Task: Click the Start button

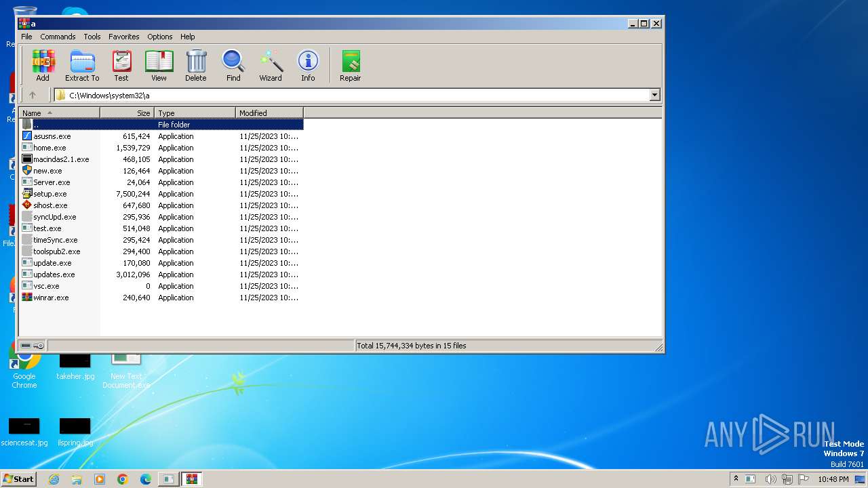Action: click(x=18, y=479)
